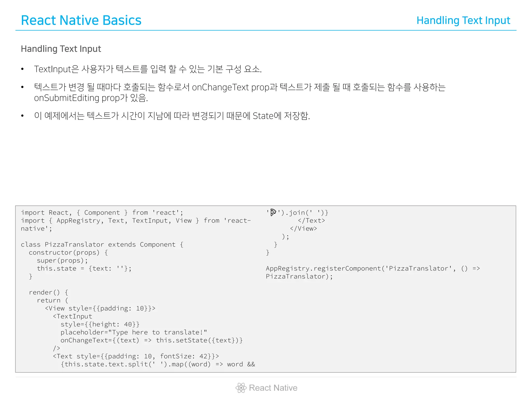Click the pizza emoji in the code
The height and width of the screenshot is (399, 532).
pos(273,212)
